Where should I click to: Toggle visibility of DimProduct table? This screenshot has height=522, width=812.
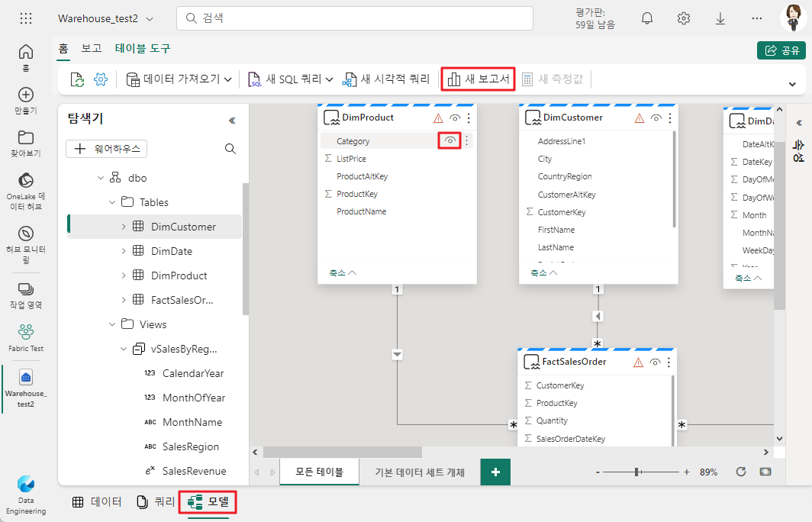455,118
